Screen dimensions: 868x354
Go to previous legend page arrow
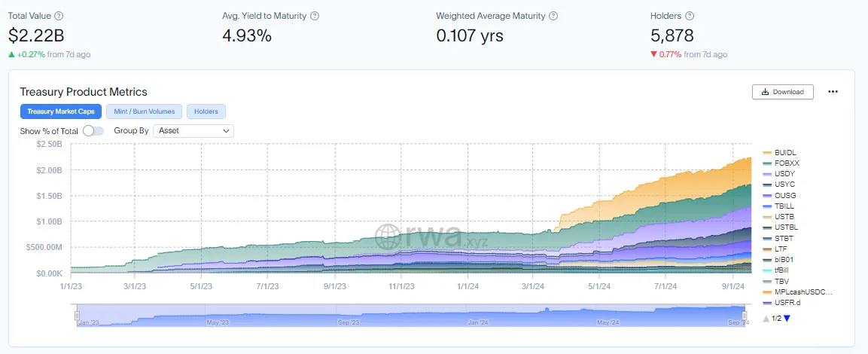point(766,318)
